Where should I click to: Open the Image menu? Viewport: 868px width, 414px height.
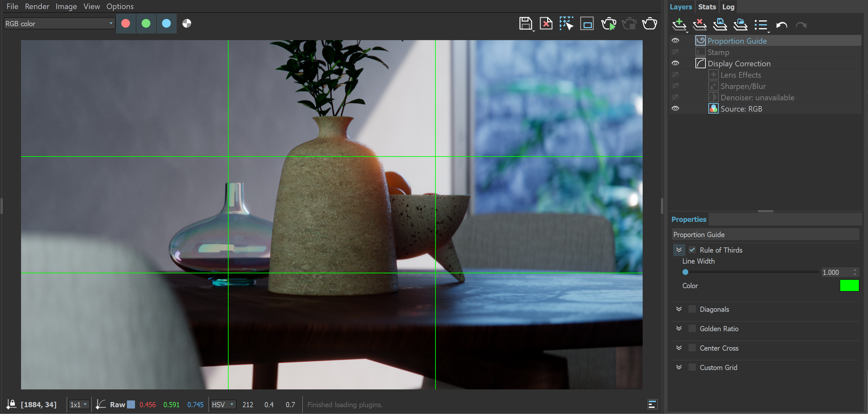point(66,6)
